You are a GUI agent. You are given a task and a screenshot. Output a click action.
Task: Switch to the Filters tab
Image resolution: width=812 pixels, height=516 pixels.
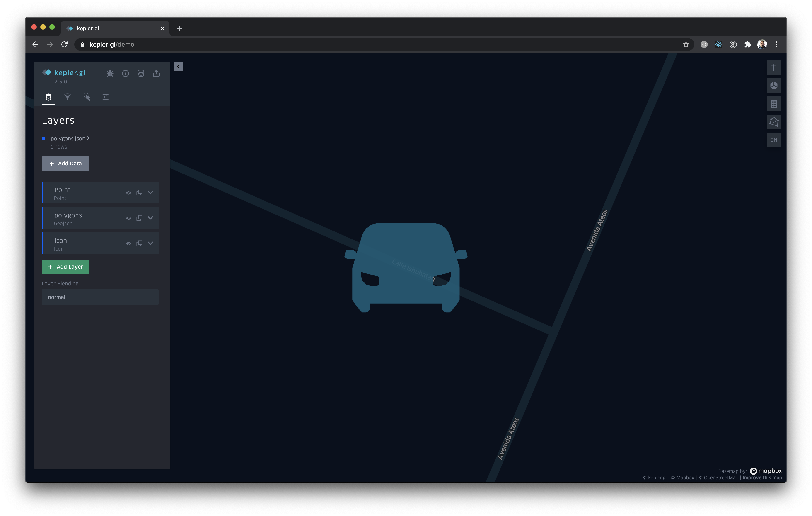[x=68, y=97]
